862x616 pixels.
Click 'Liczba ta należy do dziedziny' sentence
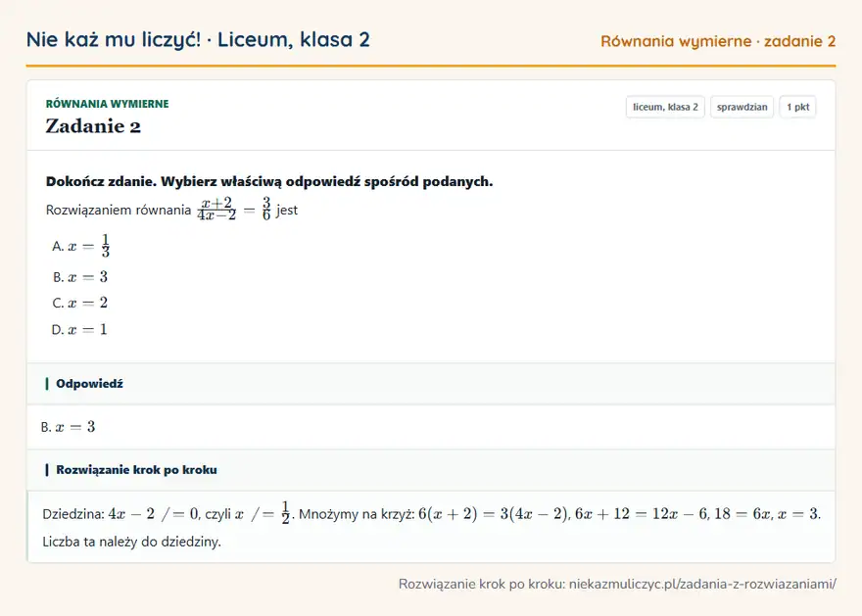pos(132,542)
